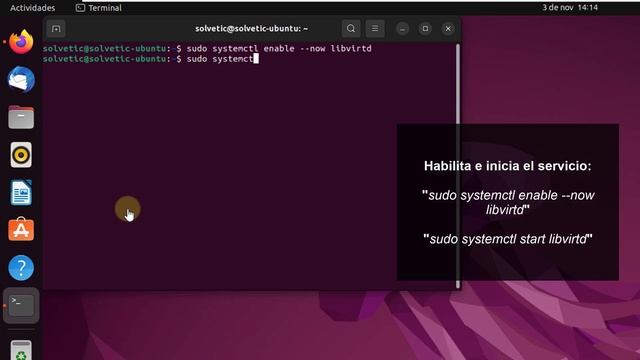Click the terminal title 'solvetic@solvetic-ubuntu: ~'

[251, 29]
